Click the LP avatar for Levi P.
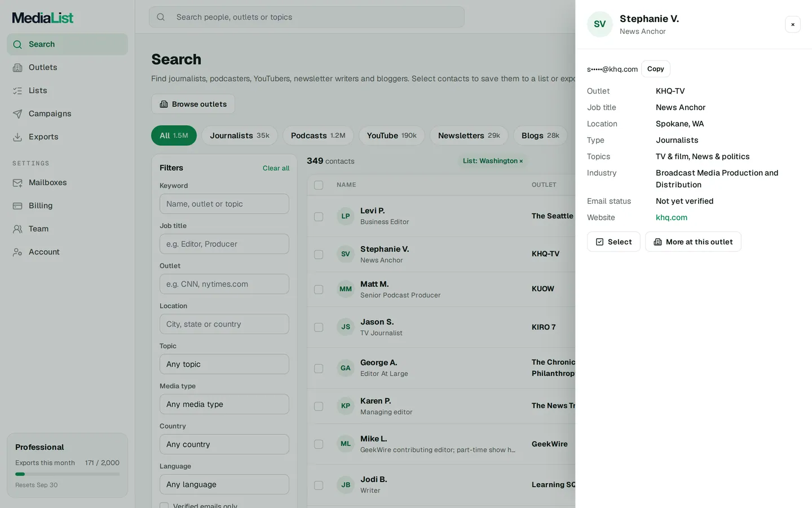Viewport: 812px width, 508px height. (x=346, y=216)
